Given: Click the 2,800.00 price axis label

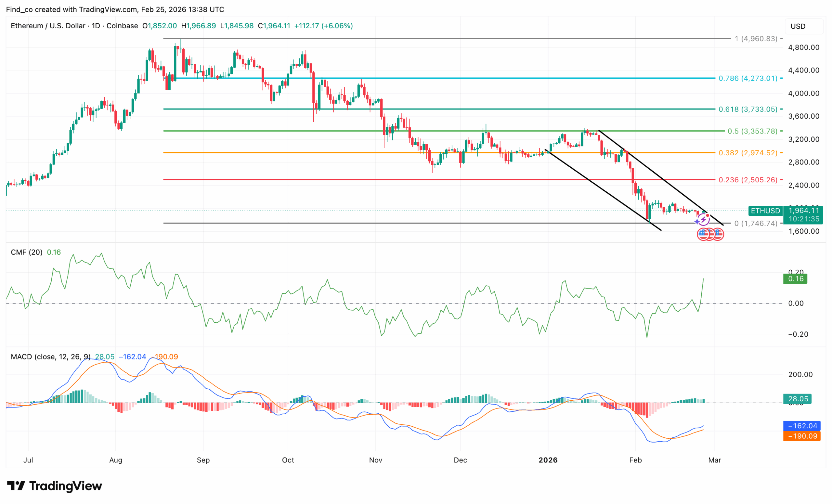Looking at the screenshot, I should (x=804, y=162).
